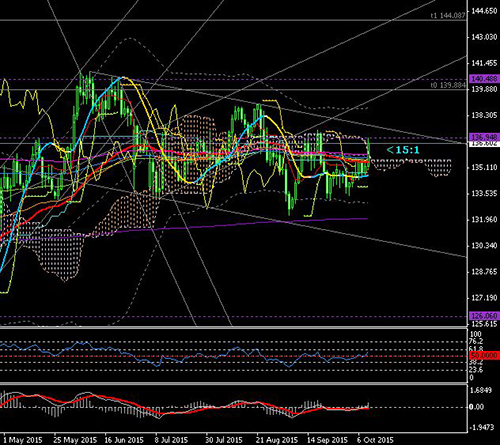Click the 16 Jun 2015 date marker

124,440
